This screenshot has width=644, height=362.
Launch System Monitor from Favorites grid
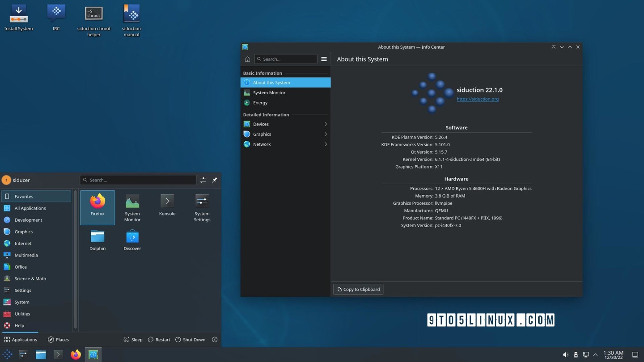pyautogui.click(x=132, y=207)
